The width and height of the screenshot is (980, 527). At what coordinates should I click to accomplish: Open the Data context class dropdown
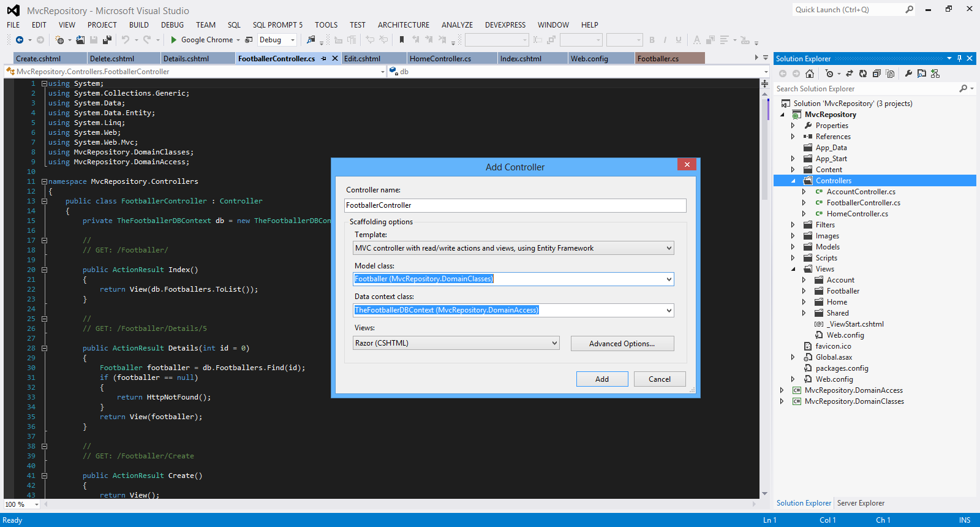coord(669,311)
